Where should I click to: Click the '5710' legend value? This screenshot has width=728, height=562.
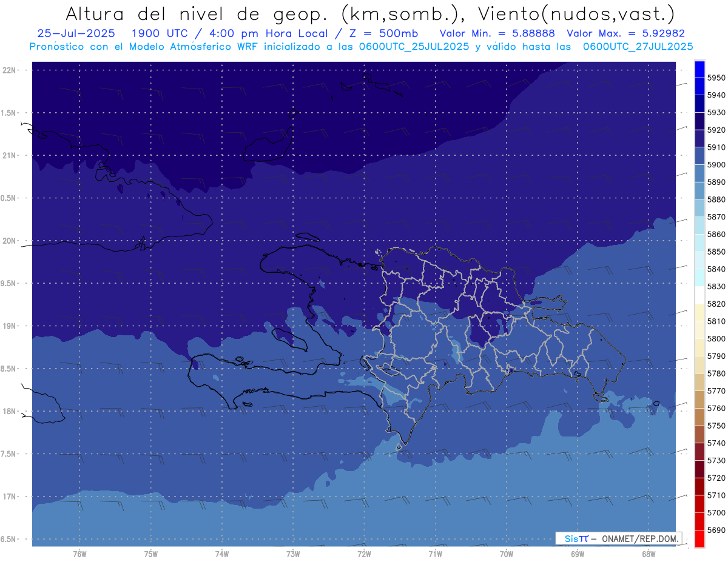716,495
